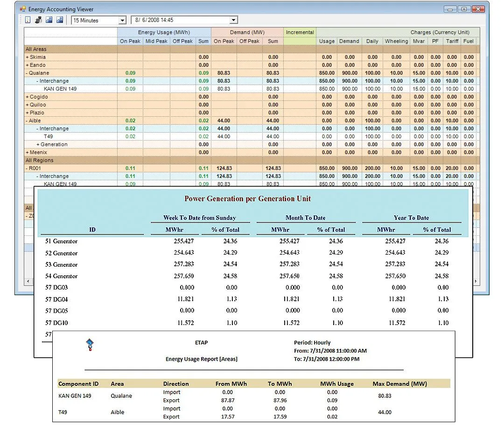Viewport: 504px width, 425px height.
Task: Click the printer icon in the toolbar
Action: 38,20
